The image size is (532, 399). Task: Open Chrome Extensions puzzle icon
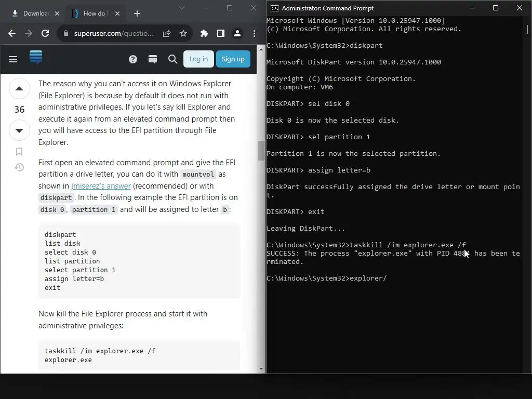(x=204, y=33)
